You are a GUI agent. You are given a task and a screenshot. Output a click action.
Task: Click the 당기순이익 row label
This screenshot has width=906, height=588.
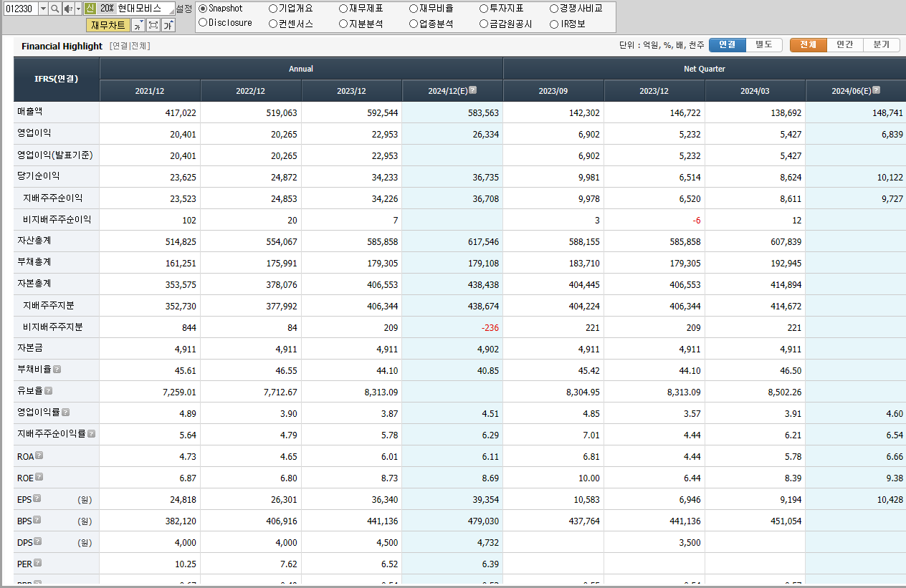[39, 176]
